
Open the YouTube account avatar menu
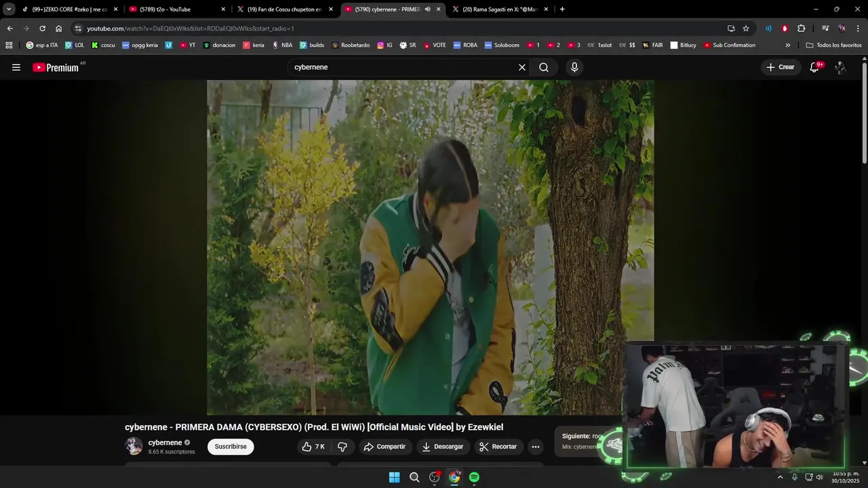point(840,67)
